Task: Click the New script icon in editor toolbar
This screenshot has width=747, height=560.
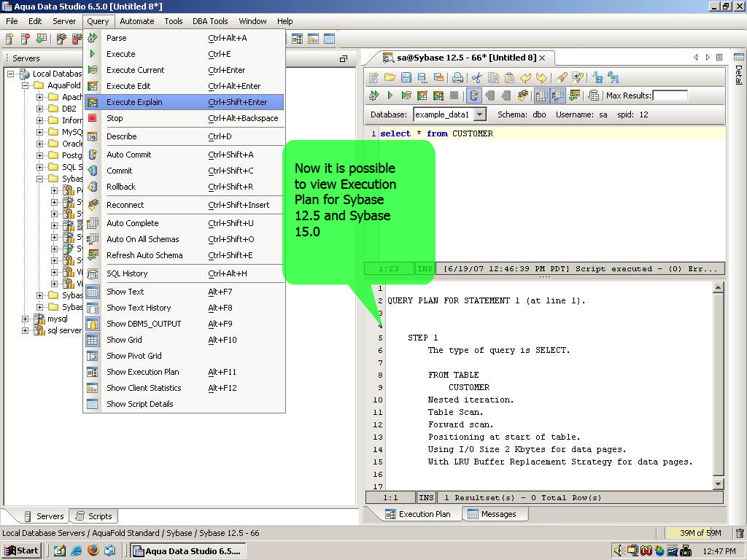Action: [x=373, y=77]
